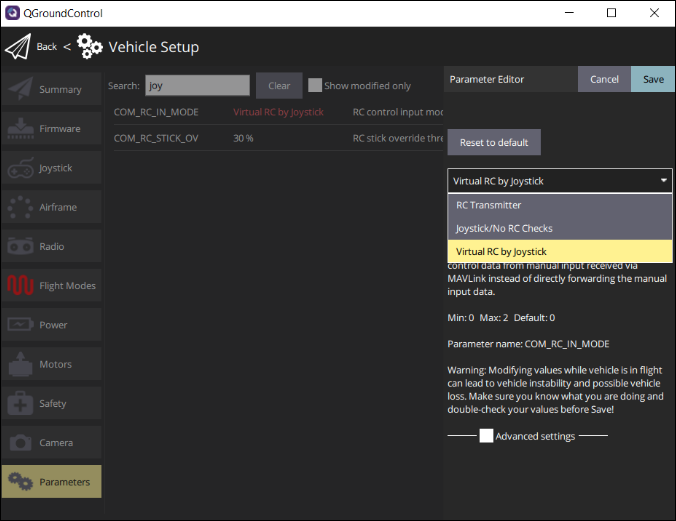This screenshot has width=676, height=521.
Task: Choose highlighted Virtual RC by Joystick option
Action: pyautogui.click(x=560, y=251)
